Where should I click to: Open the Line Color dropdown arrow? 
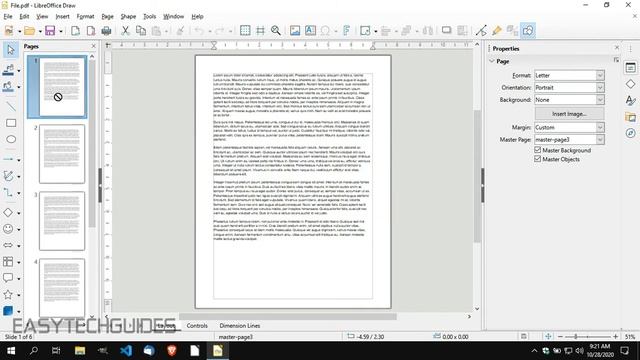click(x=19, y=71)
